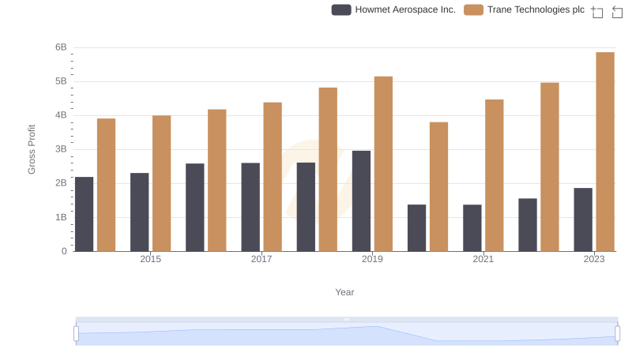Click the 2015 Howmet Aerospace bar
This screenshot has width=632, height=364.
tap(140, 212)
